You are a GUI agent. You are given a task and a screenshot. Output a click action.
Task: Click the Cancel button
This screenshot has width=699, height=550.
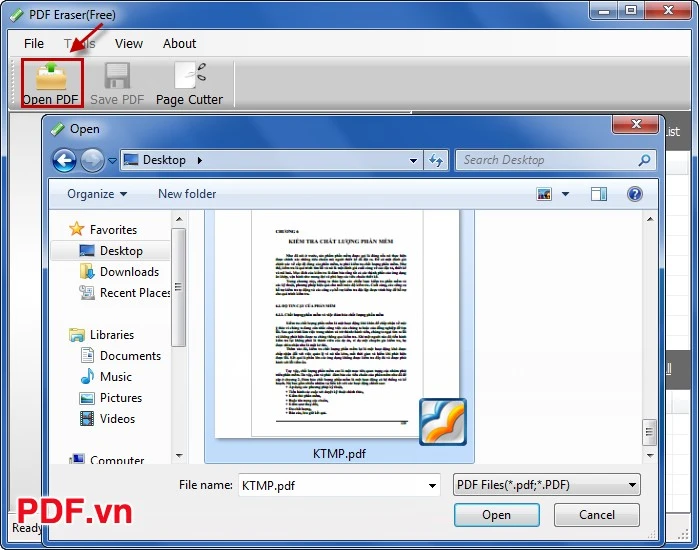[x=596, y=515]
